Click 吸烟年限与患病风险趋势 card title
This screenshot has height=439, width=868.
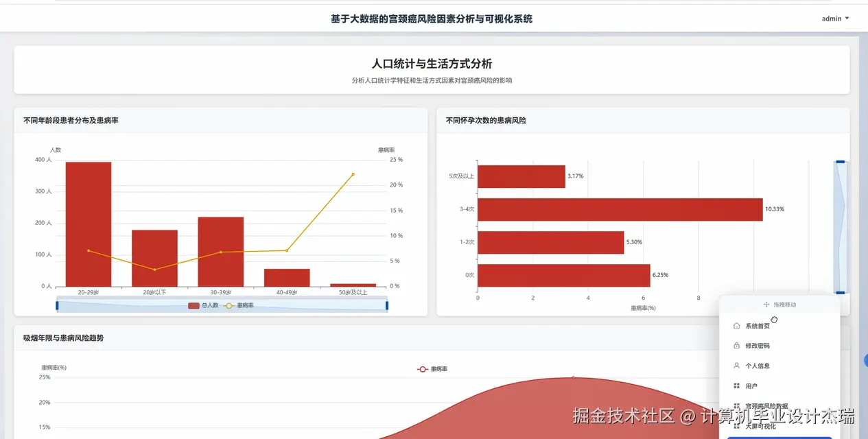[x=63, y=337]
